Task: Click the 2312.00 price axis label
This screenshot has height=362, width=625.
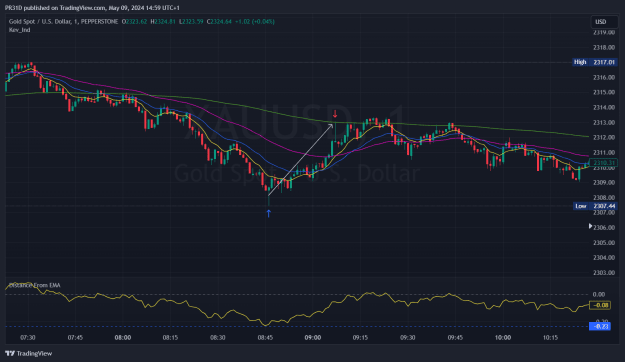Action: pos(604,138)
